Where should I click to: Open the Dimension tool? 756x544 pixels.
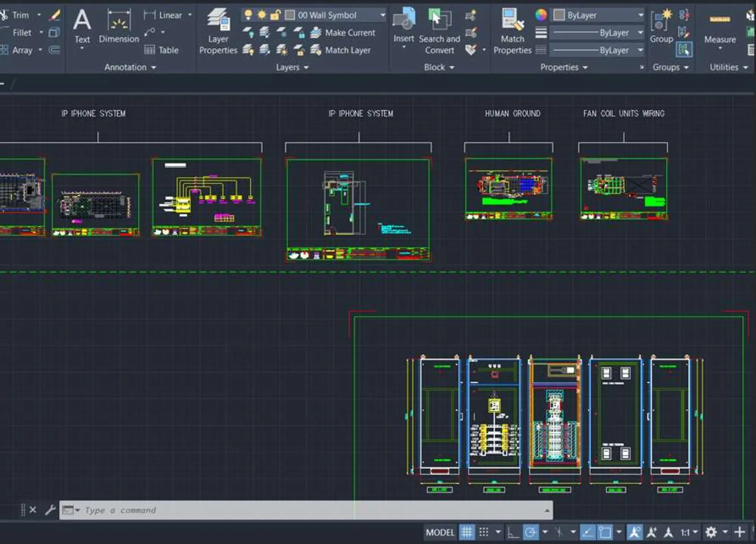[x=119, y=26]
